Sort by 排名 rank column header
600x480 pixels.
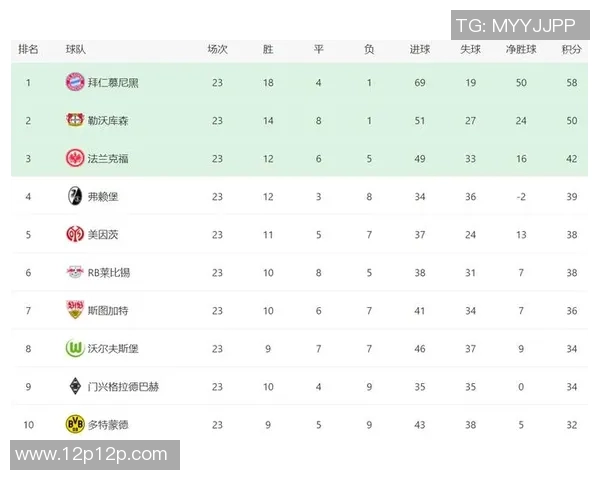coord(29,49)
